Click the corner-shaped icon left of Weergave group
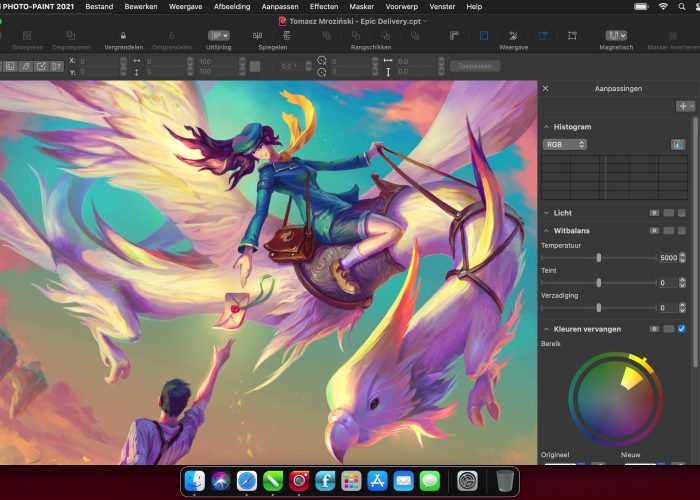This screenshot has width=700, height=500. coord(454,36)
